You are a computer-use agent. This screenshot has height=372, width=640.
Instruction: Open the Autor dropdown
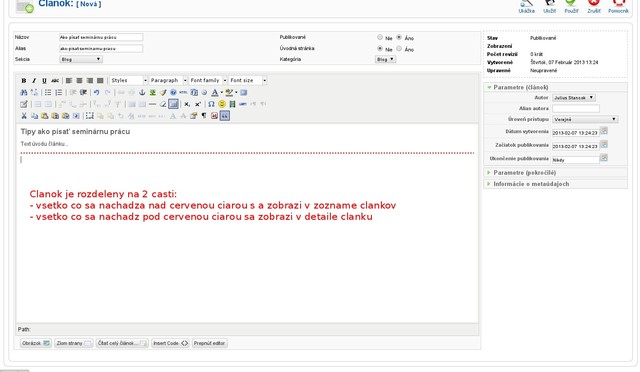pyautogui.click(x=573, y=98)
